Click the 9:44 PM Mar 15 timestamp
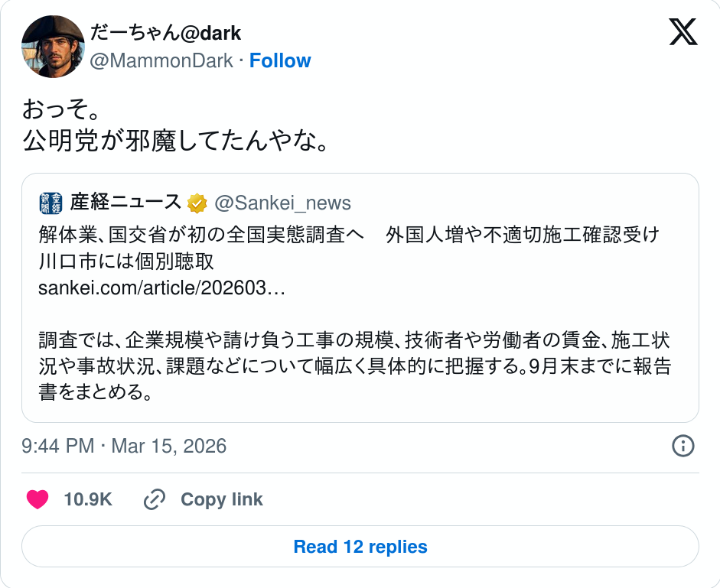This screenshot has width=720, height=588. [x=124, y=446]
